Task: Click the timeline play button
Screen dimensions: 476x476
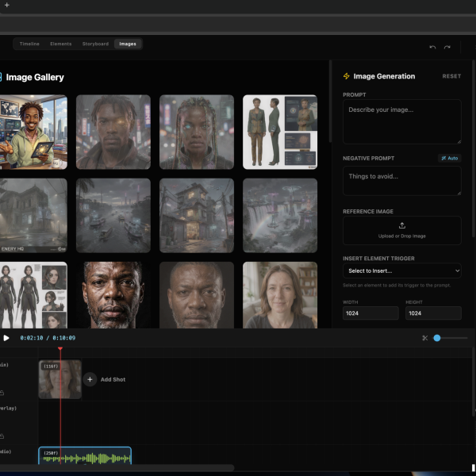Action: point(6,338)
